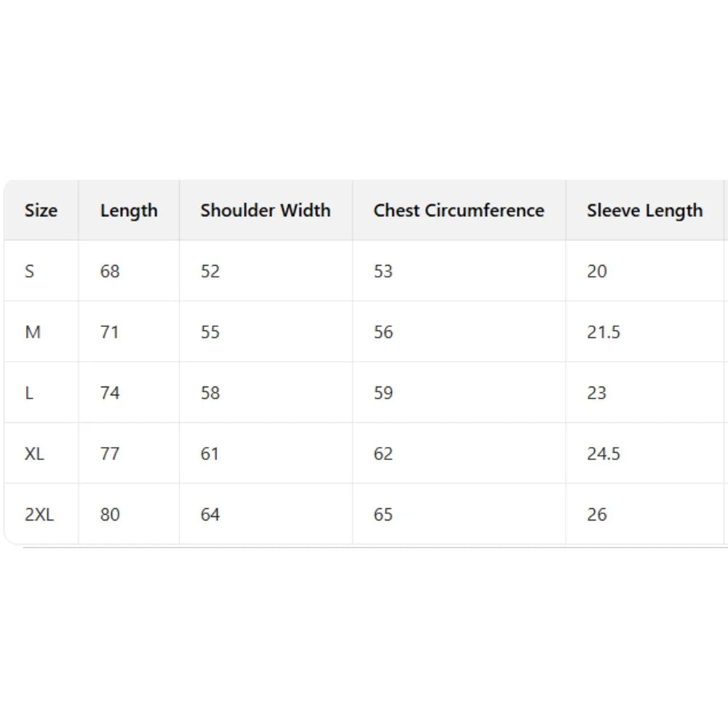The width and height of the screenshot is (728, 728).
Task: Click length value 74 for size L
Action: click(x=110, y=393)
